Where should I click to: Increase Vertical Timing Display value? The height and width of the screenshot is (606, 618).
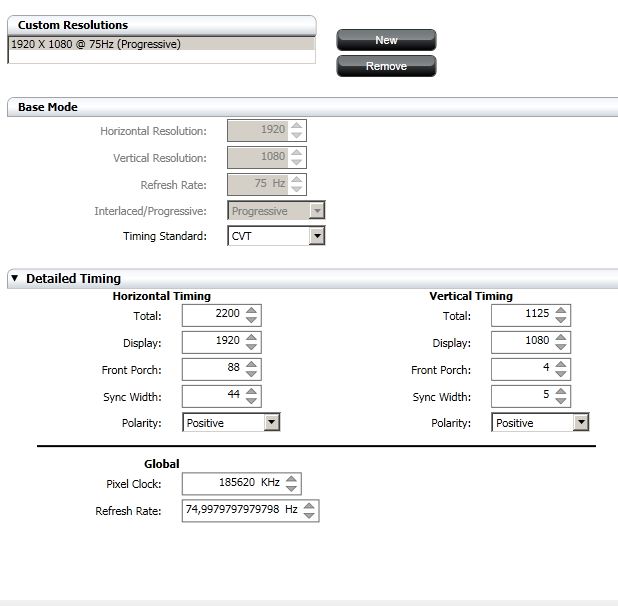(x=561, y=337)
